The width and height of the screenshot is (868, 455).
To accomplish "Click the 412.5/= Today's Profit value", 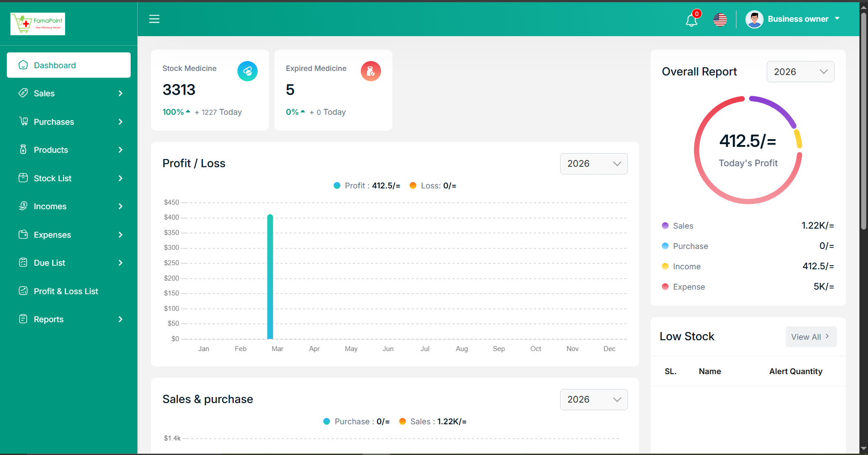I will coord(748,141).
